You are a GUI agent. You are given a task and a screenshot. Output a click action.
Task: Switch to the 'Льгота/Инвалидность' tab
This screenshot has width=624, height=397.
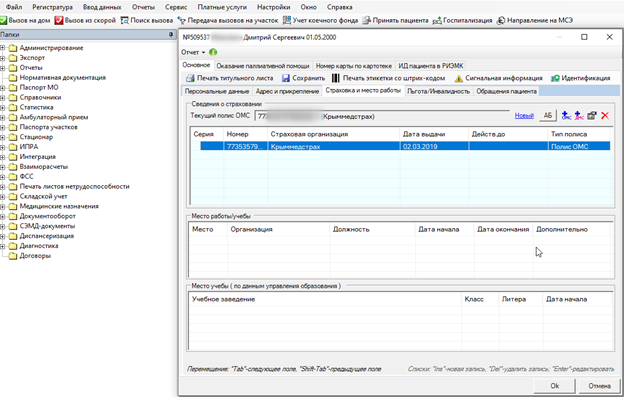pos(439,91)
